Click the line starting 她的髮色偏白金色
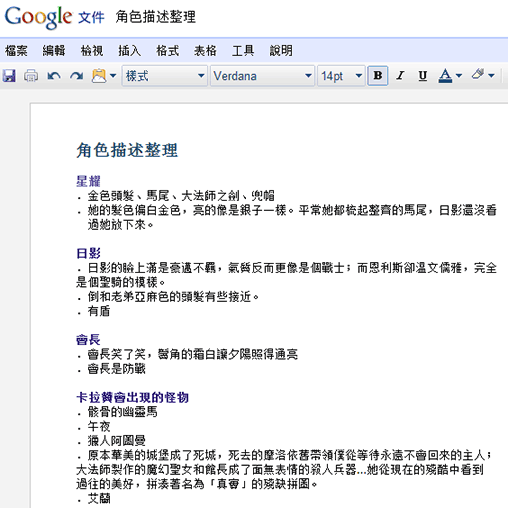Viewport: 508px width, 508px height. (292, 217)
